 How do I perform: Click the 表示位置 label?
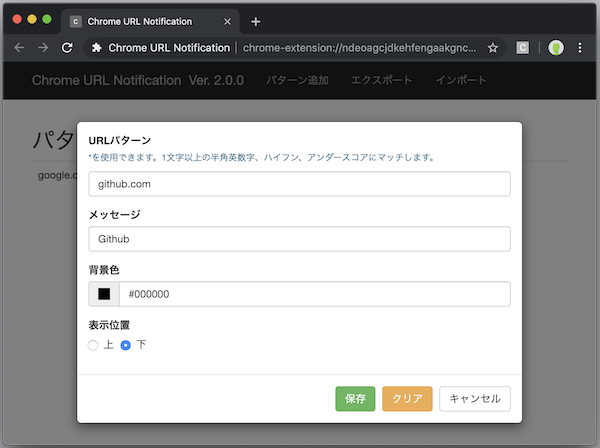pos(109,325)
